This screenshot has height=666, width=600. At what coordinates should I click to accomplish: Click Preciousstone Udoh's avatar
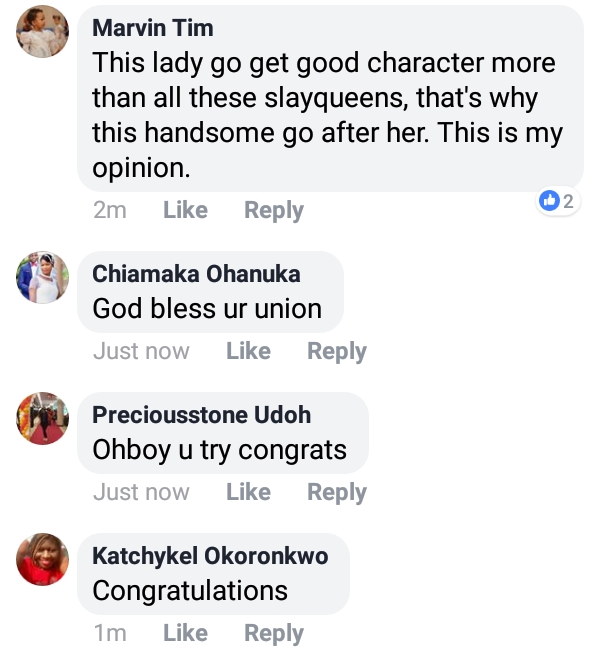tap(43, 417)
